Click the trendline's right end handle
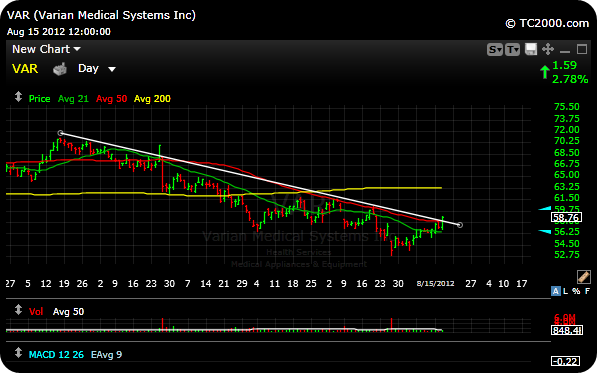The height and width of the screenshot is (373, 597). [x=460, y=225]
